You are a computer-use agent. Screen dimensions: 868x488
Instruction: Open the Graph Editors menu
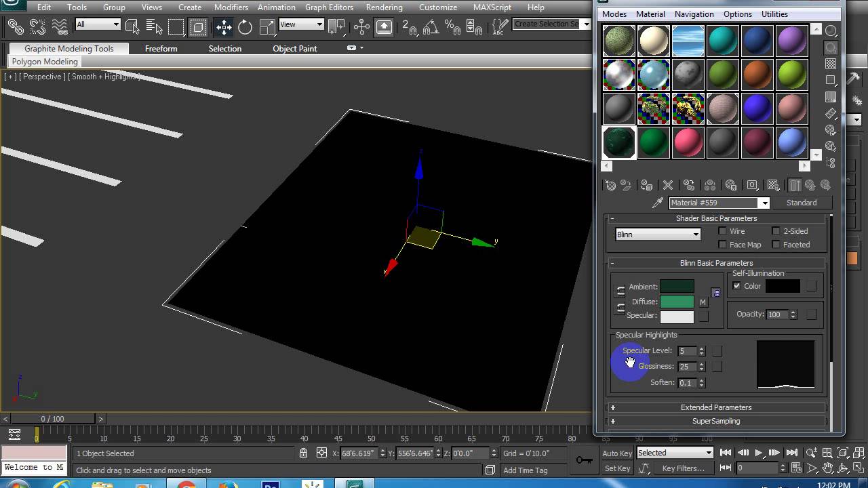coord(329,7)
